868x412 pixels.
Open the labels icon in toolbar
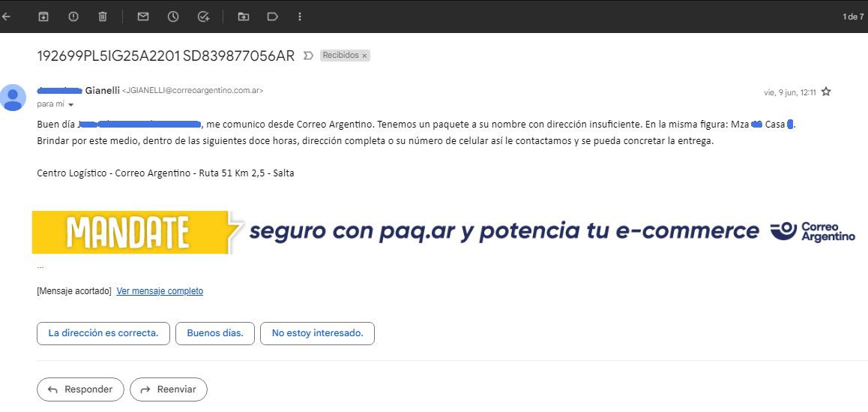273,17
